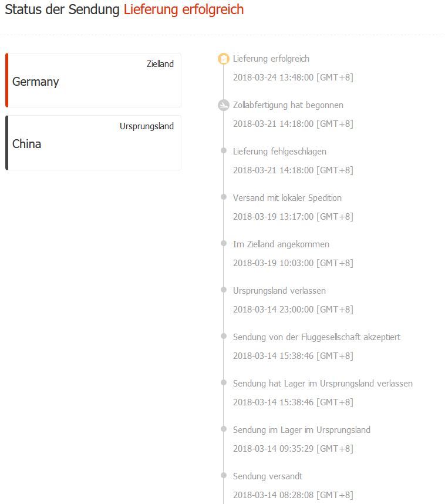Click the 2018-03-24 13:48:00 timestamp

tap(293, 77)
